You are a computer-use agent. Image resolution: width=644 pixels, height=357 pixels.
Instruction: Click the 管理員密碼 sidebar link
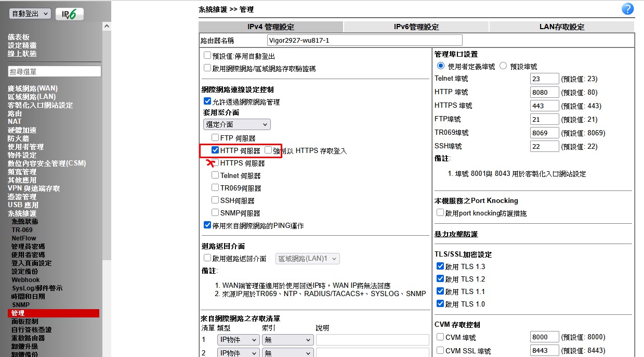(x=28, y=247)
